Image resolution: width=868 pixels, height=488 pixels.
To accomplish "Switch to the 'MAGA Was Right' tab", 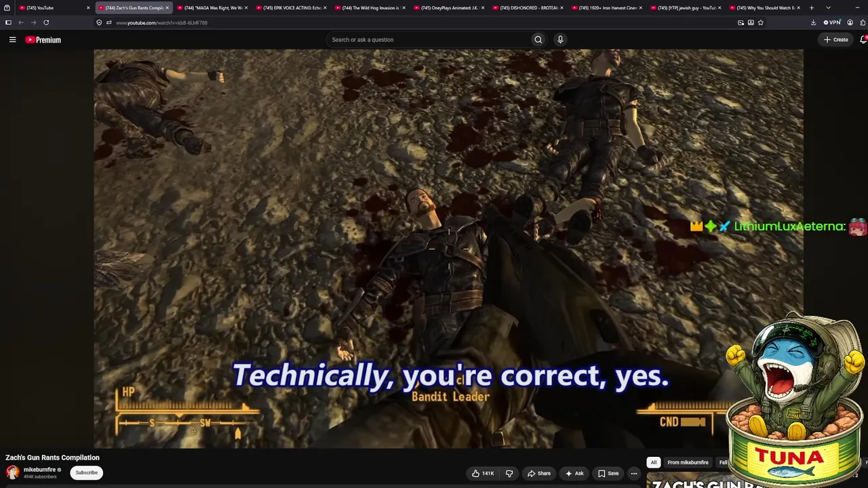I will (212, 8).
